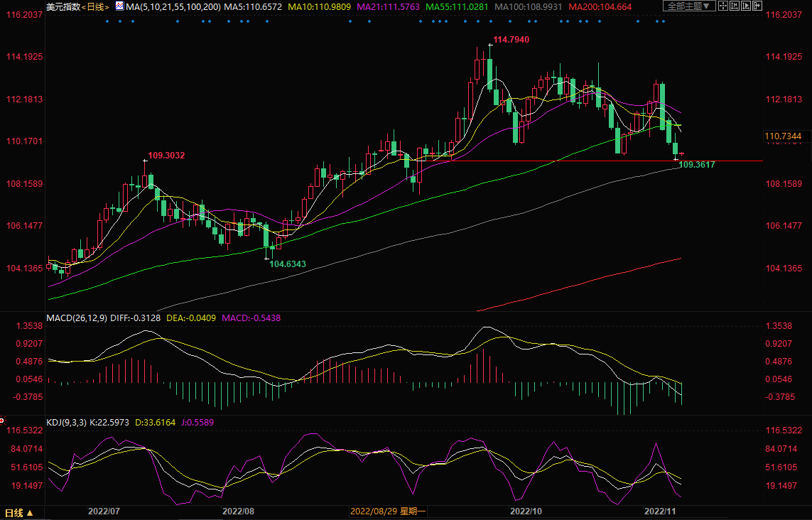Image resolution: width=812 pixels, height=520 pixels.
Task: Open the 全部主题 dropdown
Action: point(688,6)
